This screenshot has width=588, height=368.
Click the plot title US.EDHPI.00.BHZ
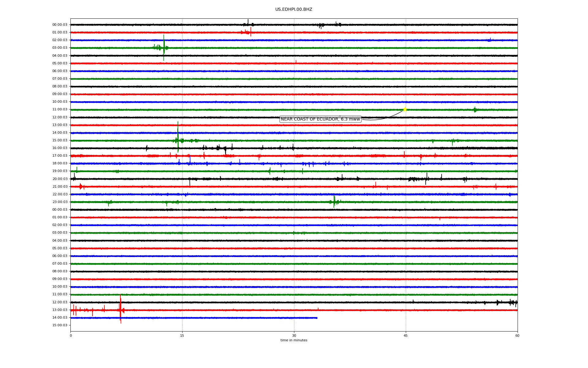pyautogui.click(x=294, y=10)
